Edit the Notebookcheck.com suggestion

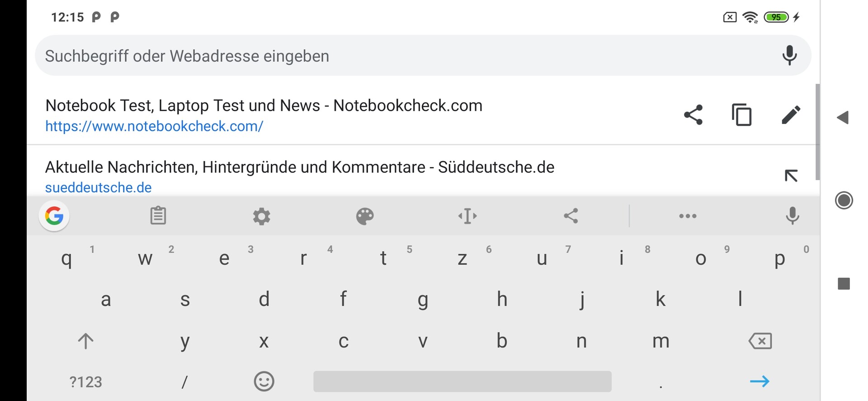coord(790,115)
